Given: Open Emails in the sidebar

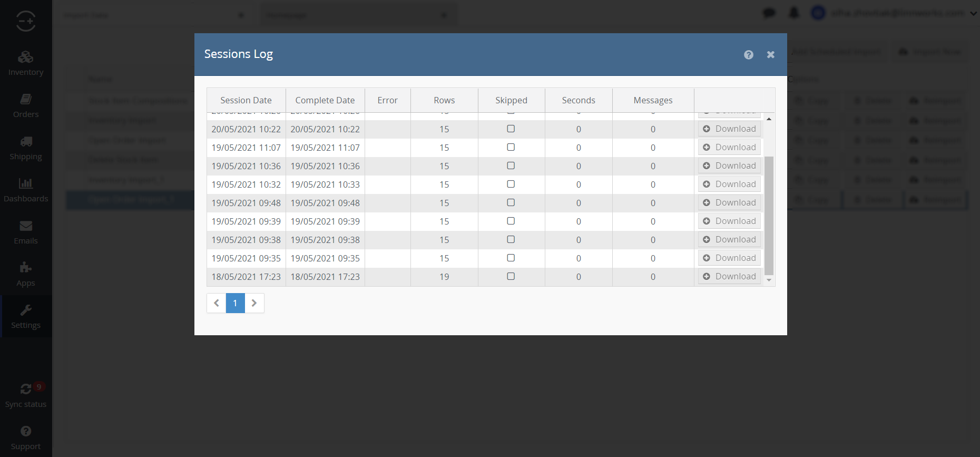Looking at the screenshot, I should 25,232.
